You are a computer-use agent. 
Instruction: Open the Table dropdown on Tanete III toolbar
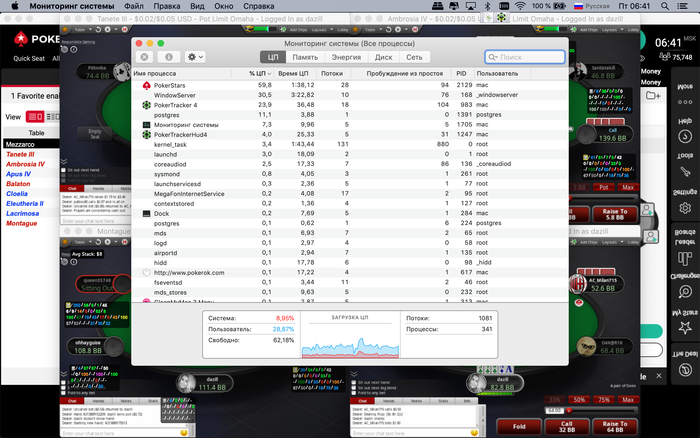click(83, 29)
